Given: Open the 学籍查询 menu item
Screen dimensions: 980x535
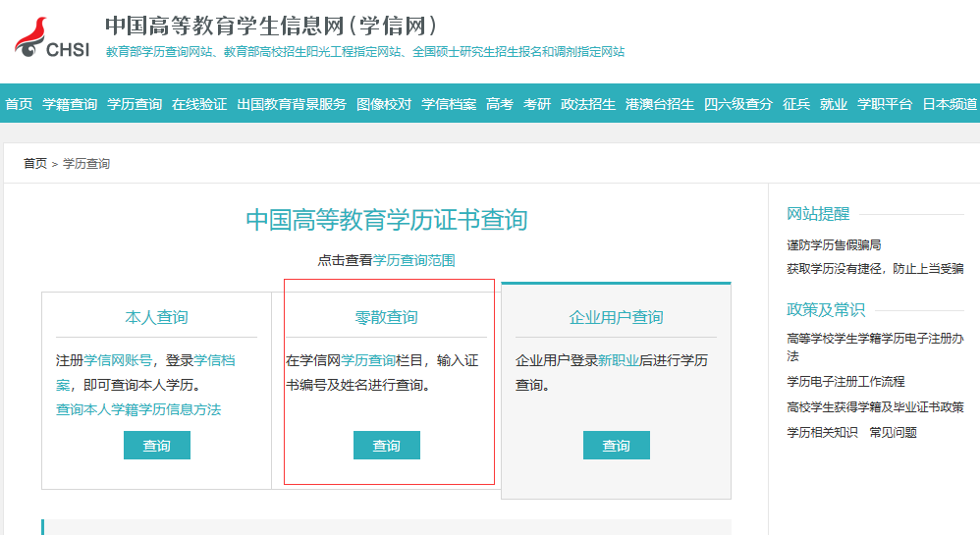Looking at the screenshot, I should (70, 104).
